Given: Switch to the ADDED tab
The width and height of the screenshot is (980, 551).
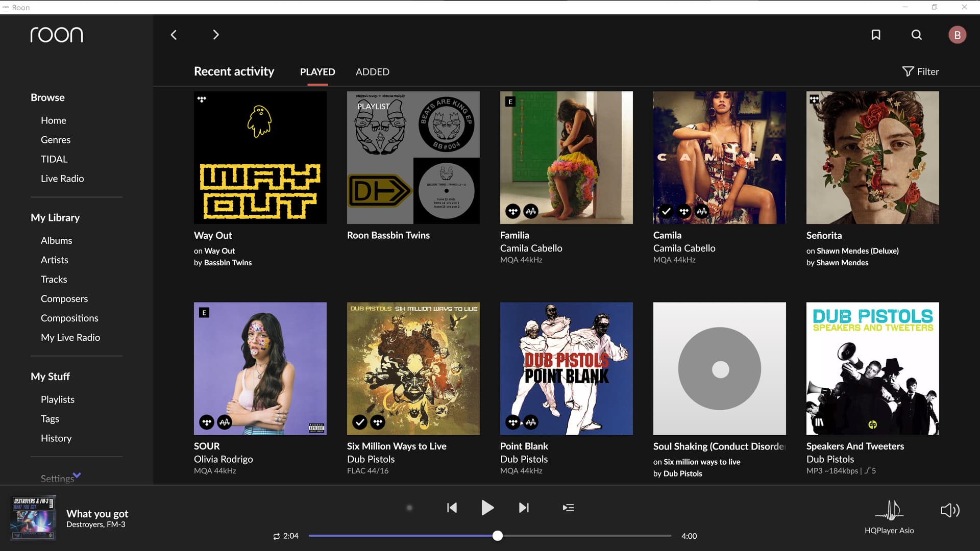Looking at the screenshot, I should (x=372, y=72).
